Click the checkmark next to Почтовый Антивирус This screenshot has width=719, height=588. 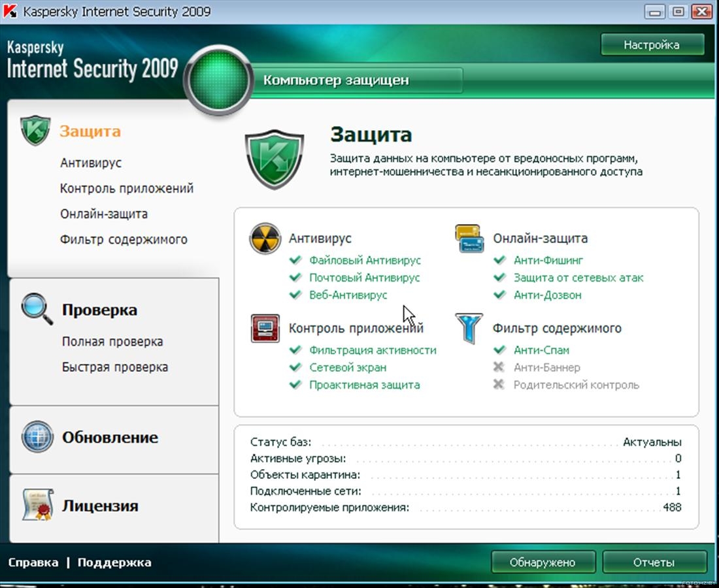pyautogui.click(x=295, y=277)
